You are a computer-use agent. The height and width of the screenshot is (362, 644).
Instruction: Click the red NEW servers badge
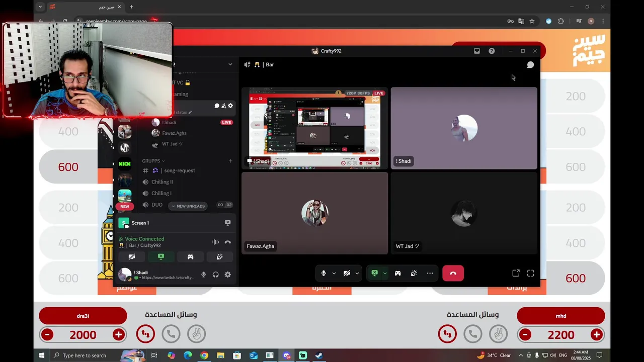click(125, 206)
